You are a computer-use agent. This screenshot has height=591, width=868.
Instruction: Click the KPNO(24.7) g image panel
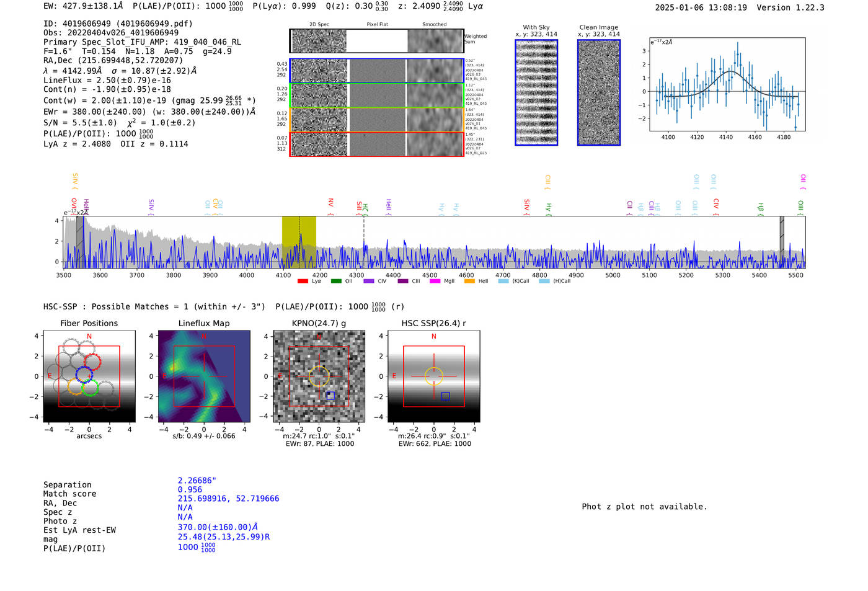pyautogui.click(x=319, y=376)
